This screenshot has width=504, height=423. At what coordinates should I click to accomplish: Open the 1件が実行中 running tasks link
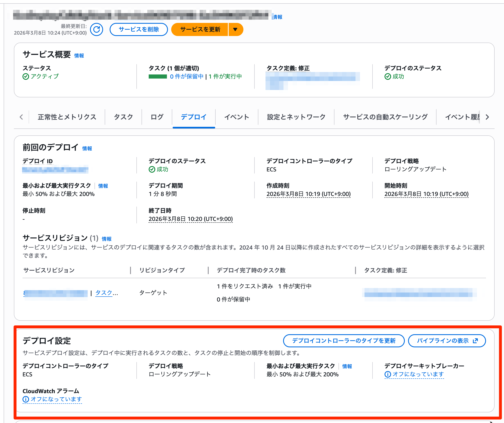(x=225, y=76)
